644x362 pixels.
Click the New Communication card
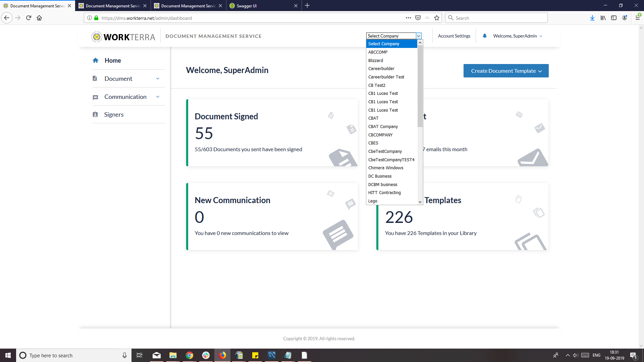tap(272, 217)
